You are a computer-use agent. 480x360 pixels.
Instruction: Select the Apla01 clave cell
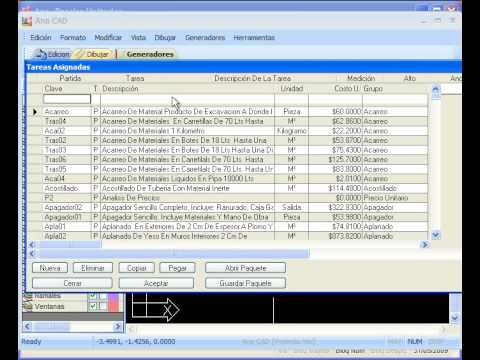click(x=67, y=227)
